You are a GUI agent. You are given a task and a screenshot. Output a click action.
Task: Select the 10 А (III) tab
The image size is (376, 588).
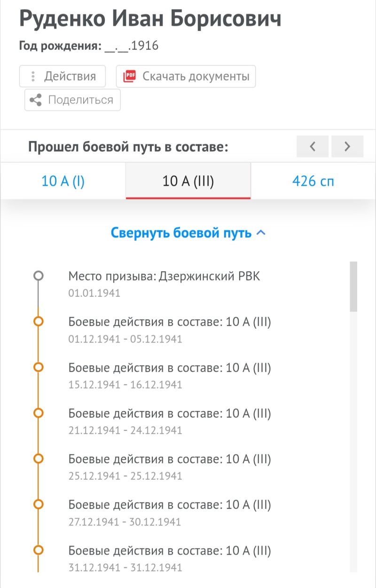(188, 181)
